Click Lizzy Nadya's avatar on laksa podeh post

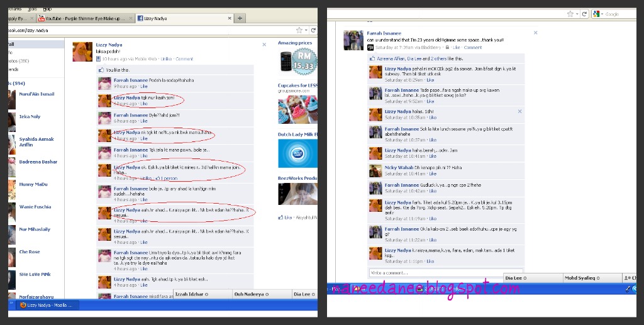[x=82, y=52]
